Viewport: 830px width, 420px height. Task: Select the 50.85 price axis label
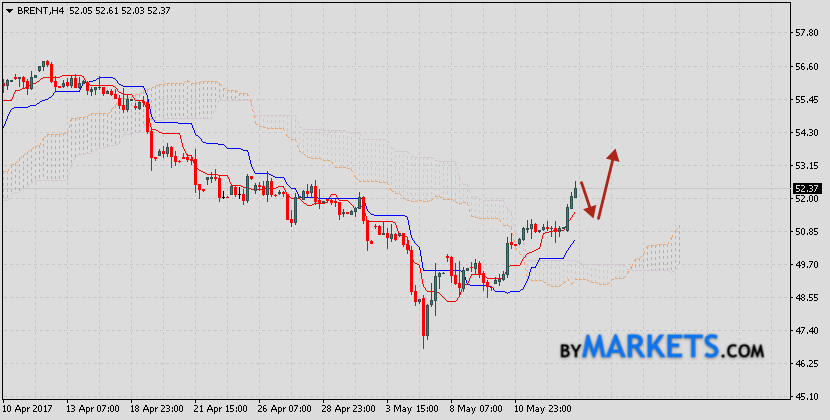pos(806,232)
